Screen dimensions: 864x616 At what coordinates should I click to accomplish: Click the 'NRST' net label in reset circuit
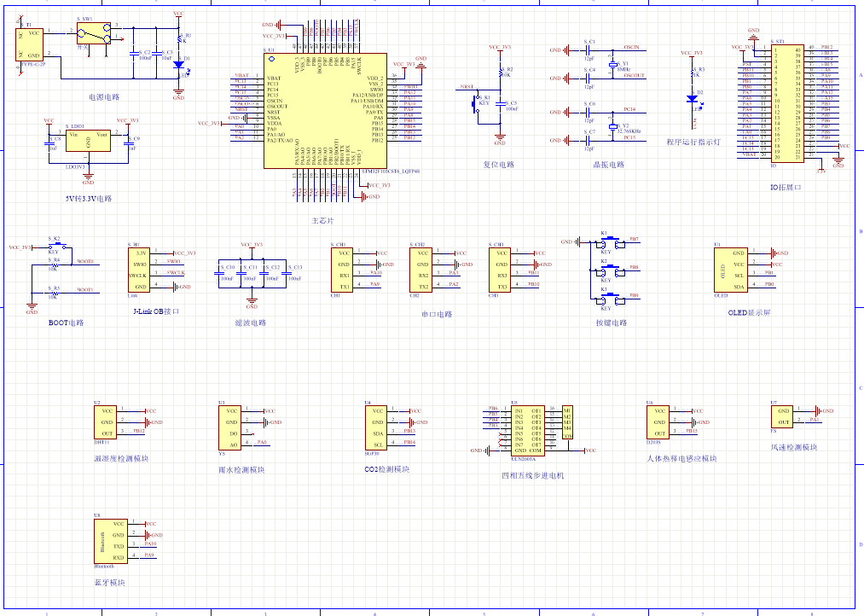click(467, 87)
